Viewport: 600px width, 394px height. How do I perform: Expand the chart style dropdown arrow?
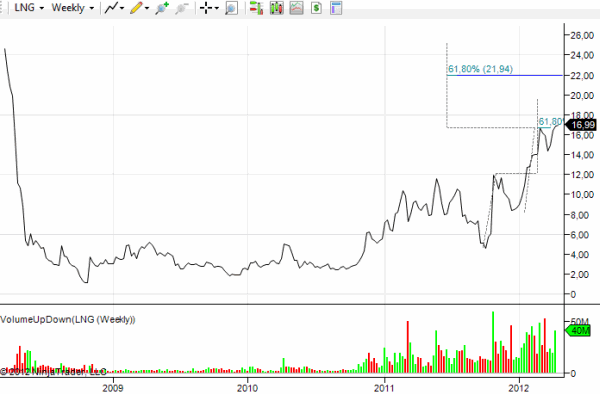point(122,8)
